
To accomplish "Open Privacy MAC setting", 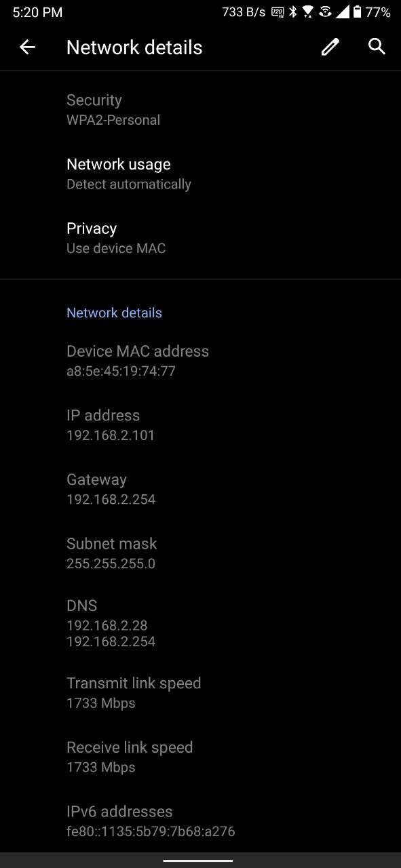I will 200,238.
